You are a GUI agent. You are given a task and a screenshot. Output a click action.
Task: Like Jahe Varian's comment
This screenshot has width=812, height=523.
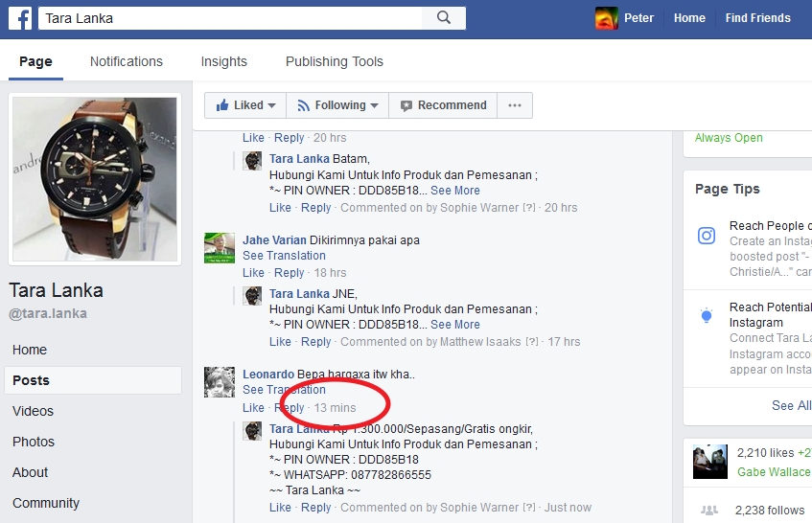pos(253,273)
